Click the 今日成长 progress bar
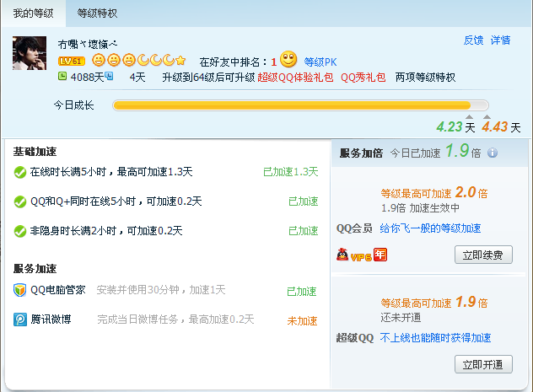 (x=300, y=105)
